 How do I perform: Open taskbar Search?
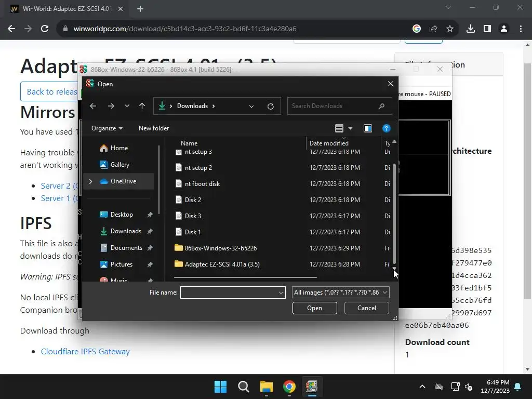point(244,387)
